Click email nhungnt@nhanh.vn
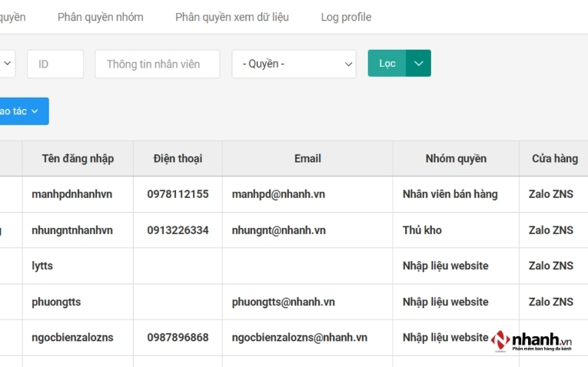Image resolution: width=588 pixels, height=367 pixels. pyautogui.click(x=278, y=230)
